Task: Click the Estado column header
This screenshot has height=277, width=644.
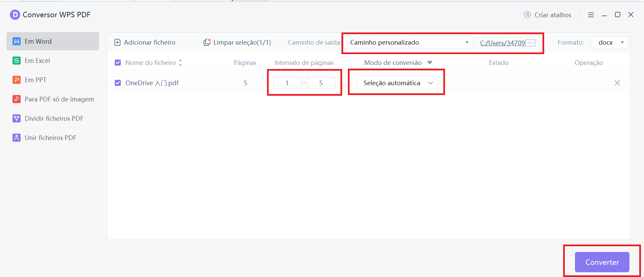Action: tap(499, 63)
